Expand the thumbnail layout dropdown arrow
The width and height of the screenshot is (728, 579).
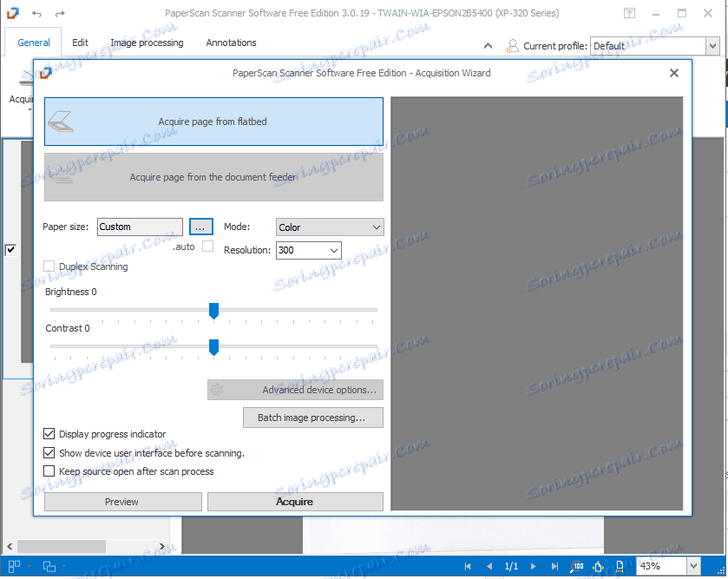29,566
